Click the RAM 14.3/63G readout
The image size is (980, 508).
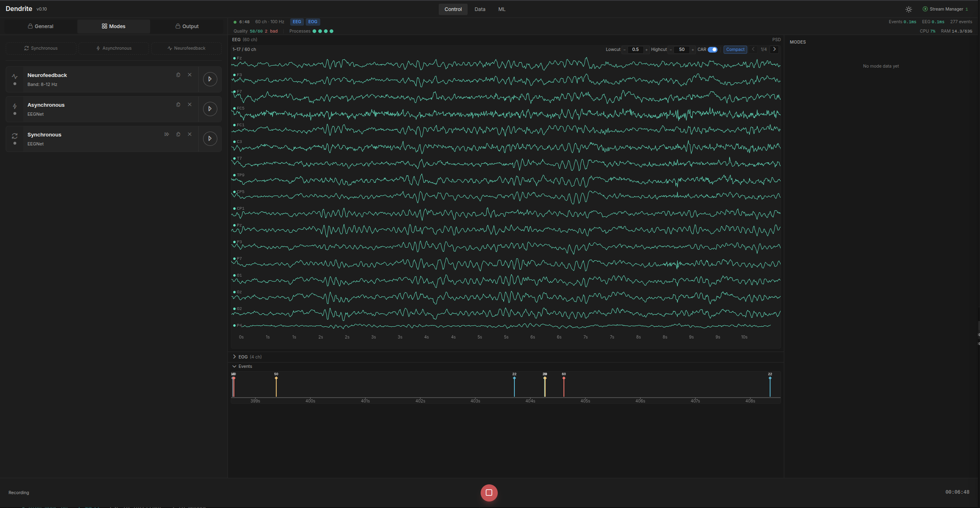click(956, 31)
